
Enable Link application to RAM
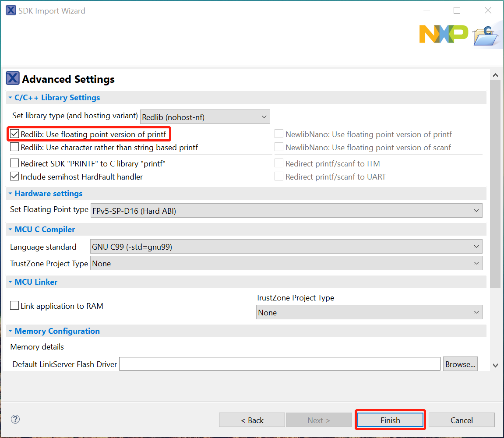pos(14,306)
